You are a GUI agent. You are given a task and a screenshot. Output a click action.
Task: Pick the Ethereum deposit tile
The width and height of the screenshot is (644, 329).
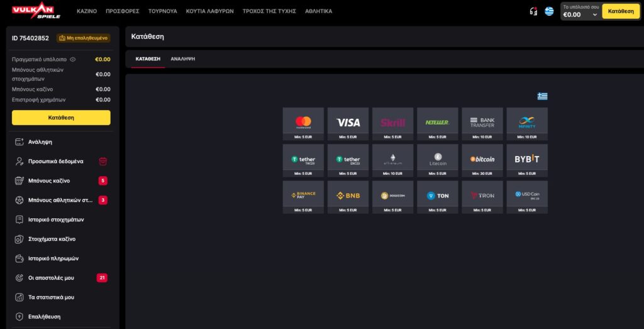pyautogui.click(x=392, y=159)
